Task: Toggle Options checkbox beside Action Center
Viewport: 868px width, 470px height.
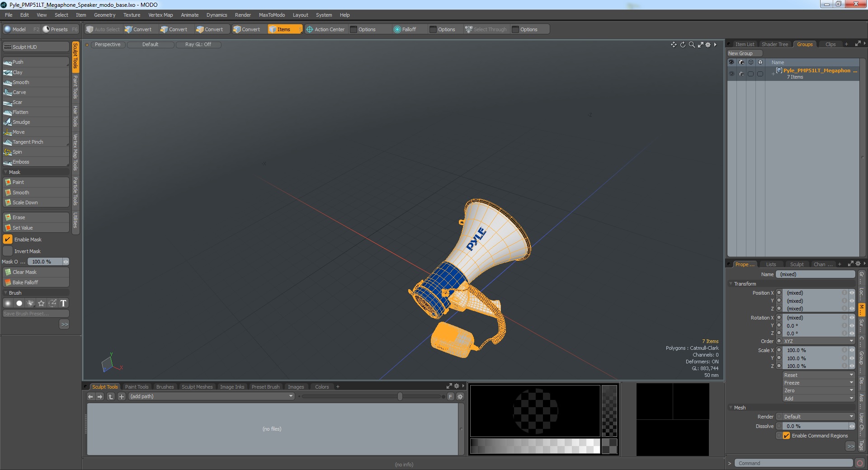Action: click(x=354, y=29)
